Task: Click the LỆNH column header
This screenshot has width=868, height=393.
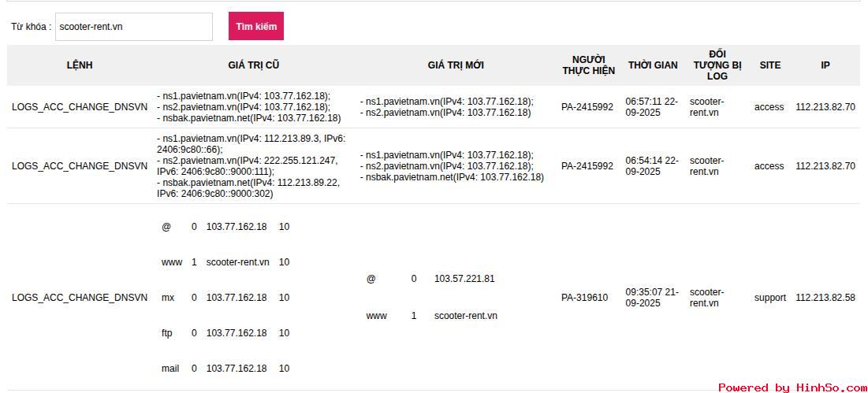Action: 80,65
